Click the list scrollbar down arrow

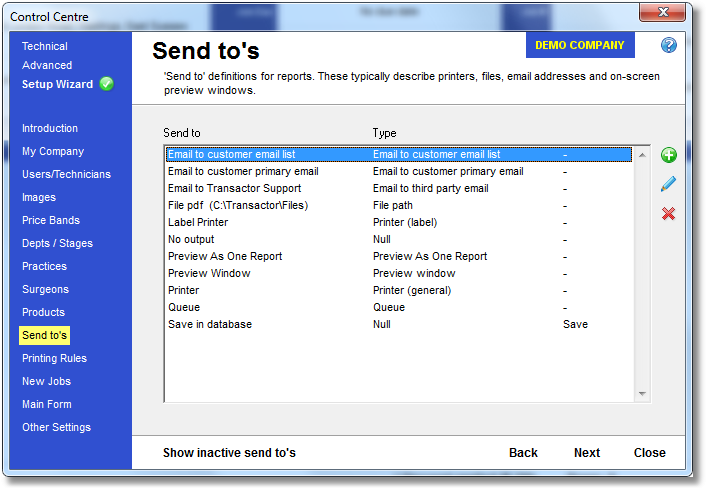pos(642,394)
